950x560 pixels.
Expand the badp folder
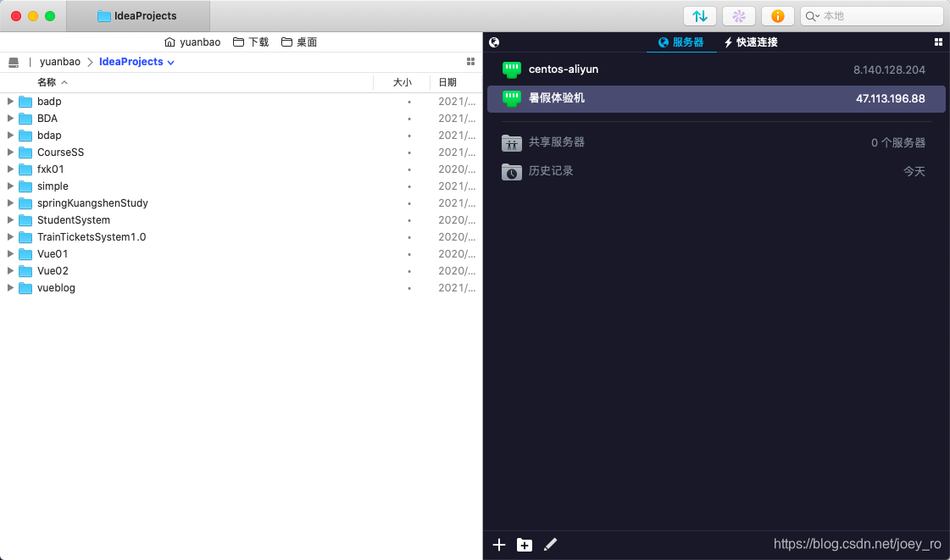10,101
